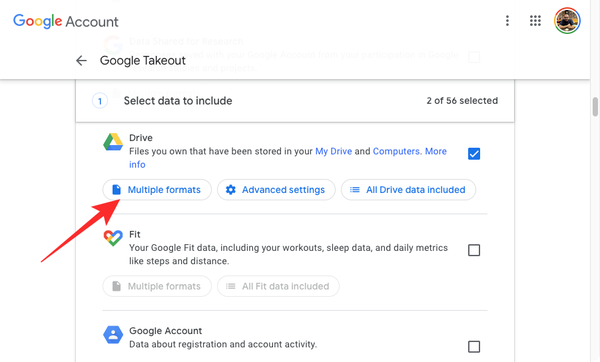Click the Google Account logo
This screenshot has width=600, height=362.
pyautogui.click(x=66, y=21)
